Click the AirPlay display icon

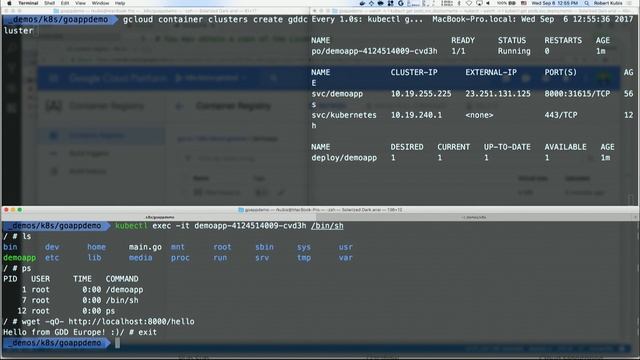(x=479, y=3)
